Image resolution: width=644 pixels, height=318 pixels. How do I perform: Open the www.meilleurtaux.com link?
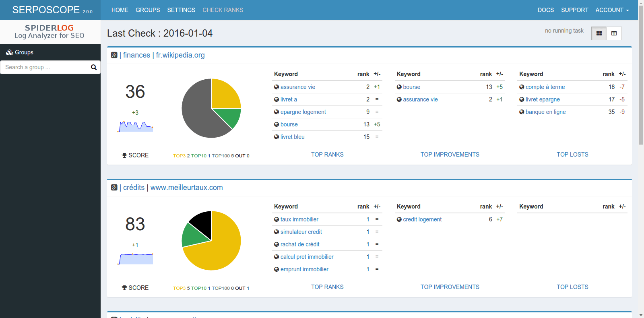coord(187,188)
